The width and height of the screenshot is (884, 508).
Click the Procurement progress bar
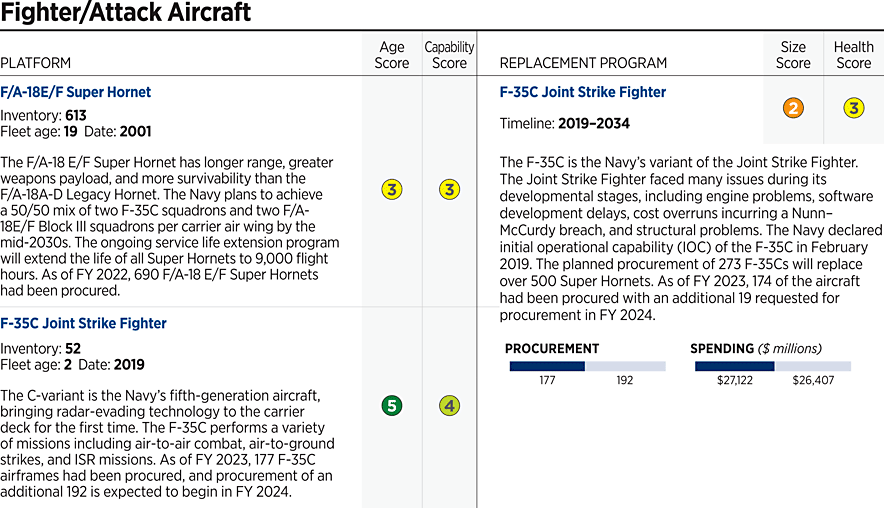pos(587,367)
